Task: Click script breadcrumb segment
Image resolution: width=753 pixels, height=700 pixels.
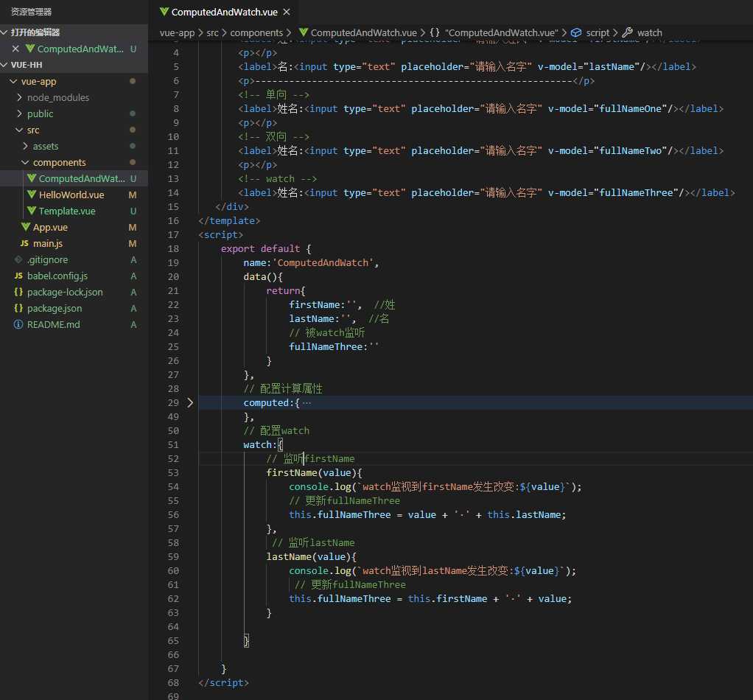Action: [x=598, y=32]
